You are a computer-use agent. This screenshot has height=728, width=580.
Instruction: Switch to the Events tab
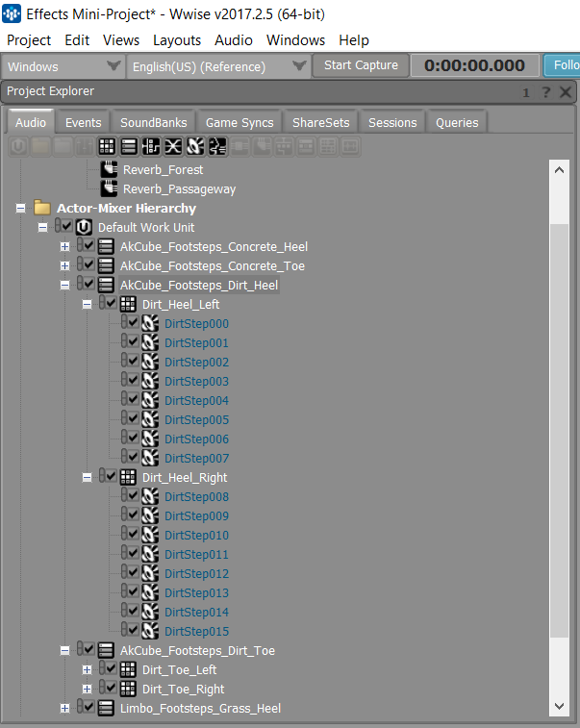[83, 122]
